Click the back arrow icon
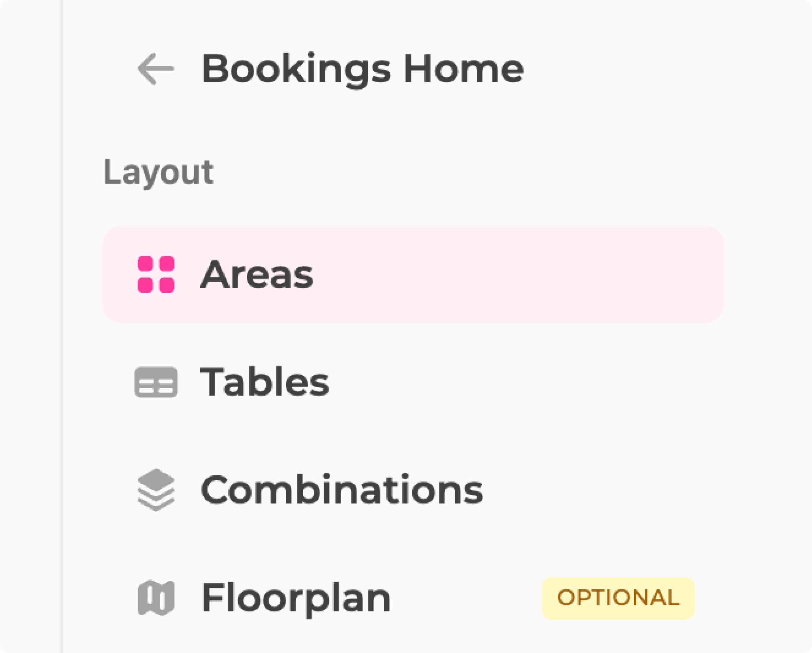The image size is (812, 653). (x=155, y=69)
